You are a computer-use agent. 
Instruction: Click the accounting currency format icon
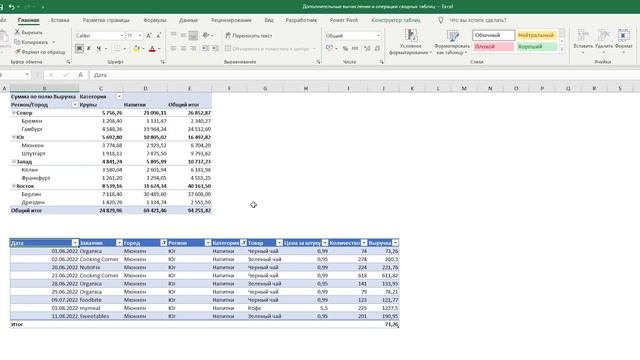click(x=329, y=49)
